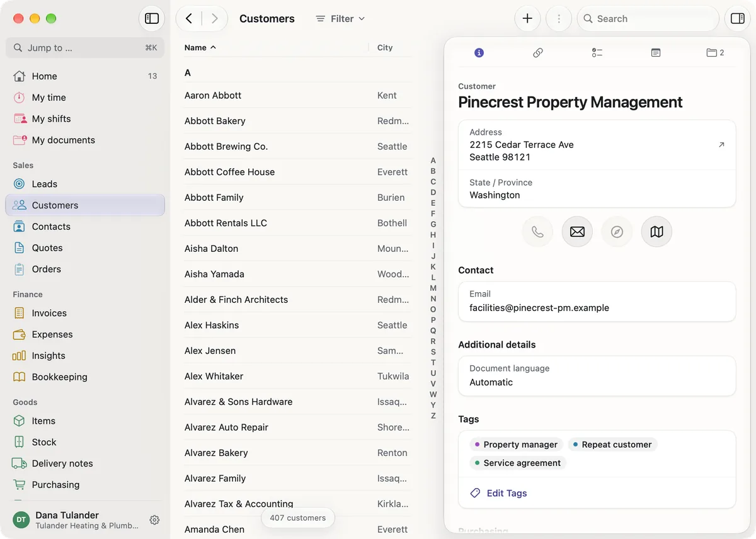This screenshot has height=539, width=756.
Task: Select Abbott Rentals LLC customer row
Action: point(297,223)
